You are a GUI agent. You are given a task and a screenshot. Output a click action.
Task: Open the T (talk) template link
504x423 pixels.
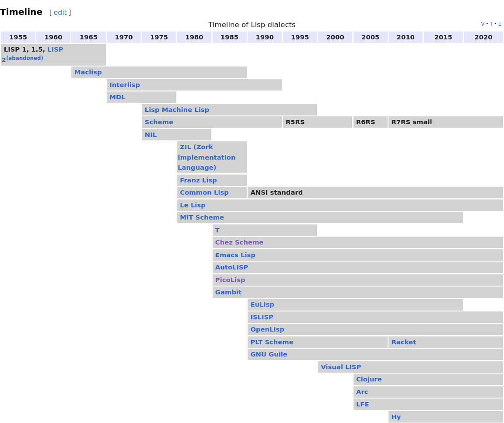tap(491, 24)
